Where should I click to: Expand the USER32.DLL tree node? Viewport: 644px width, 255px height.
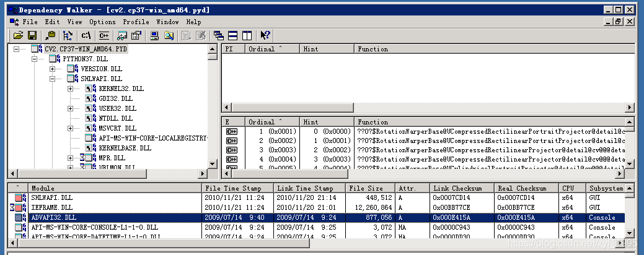click(x=71, y=109)
